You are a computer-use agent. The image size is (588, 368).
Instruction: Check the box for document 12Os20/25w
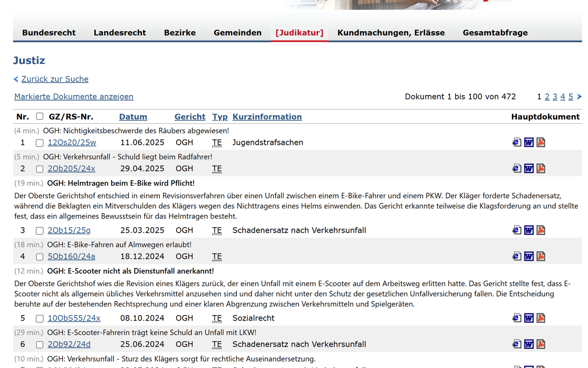pyautogui.click(x=40, y=143)
